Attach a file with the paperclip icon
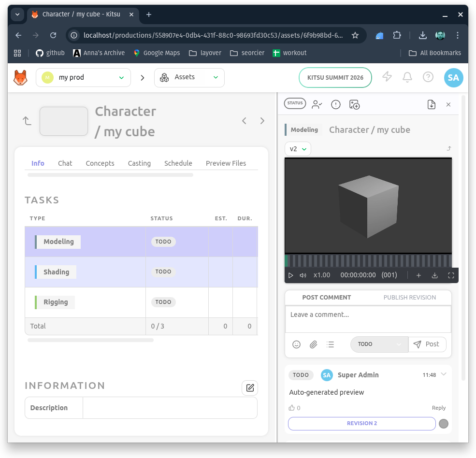476x458 pixels. (313, 344)
